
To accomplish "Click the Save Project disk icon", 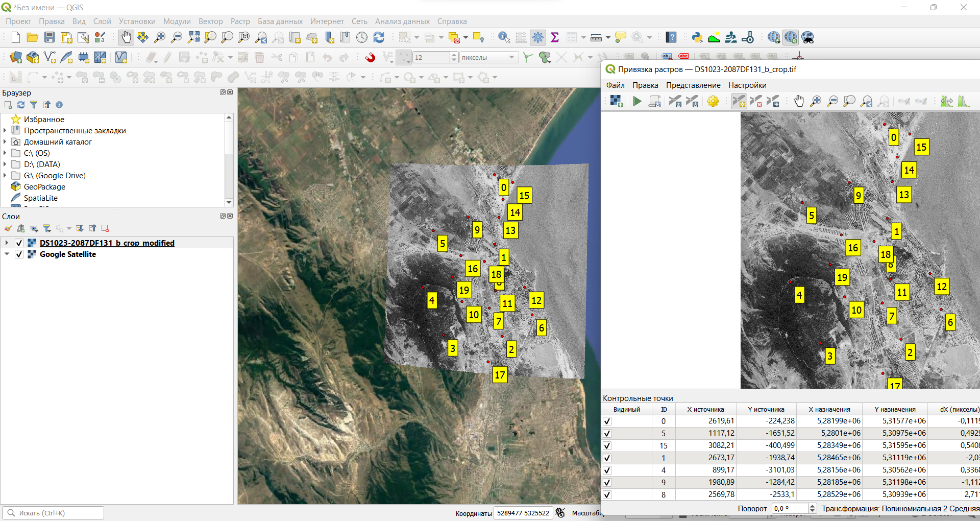I will 50,37.
